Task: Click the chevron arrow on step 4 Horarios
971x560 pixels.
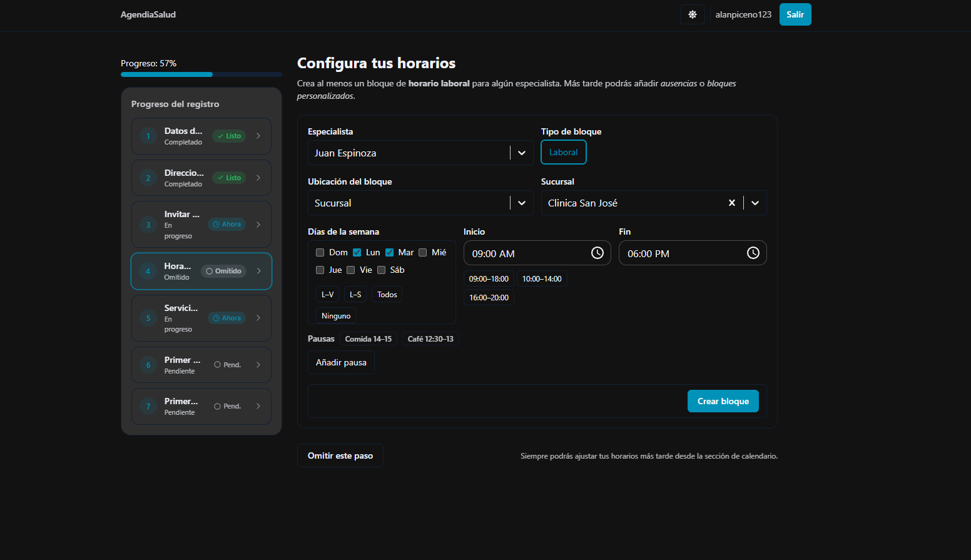Action: pos(258,271)
